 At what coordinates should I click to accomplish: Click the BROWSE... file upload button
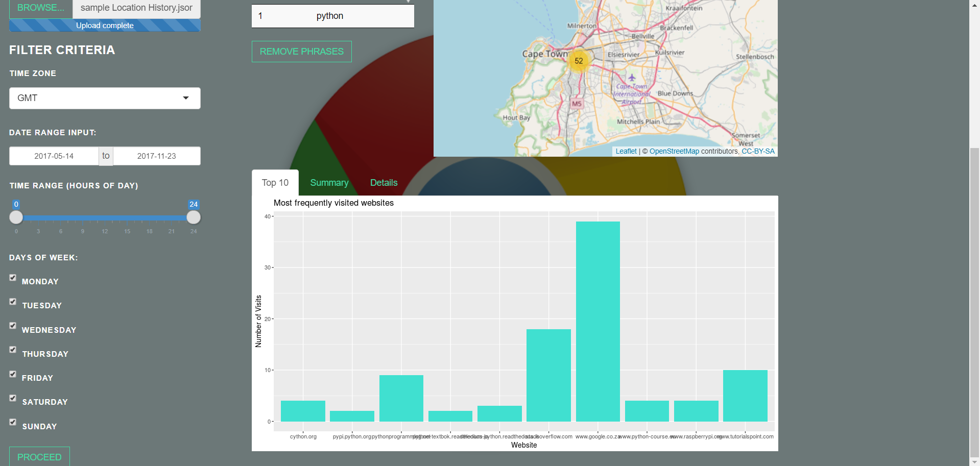(x=41, y=8)
